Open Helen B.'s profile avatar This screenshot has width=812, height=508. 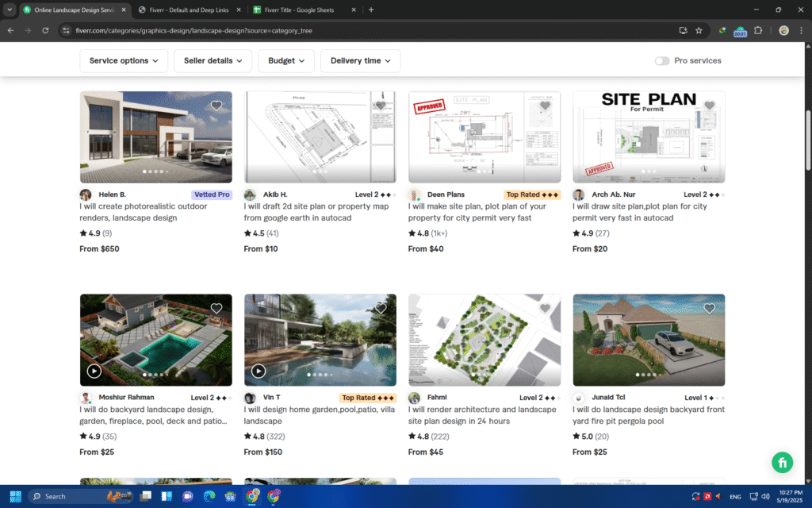click(x=86, y=195)
